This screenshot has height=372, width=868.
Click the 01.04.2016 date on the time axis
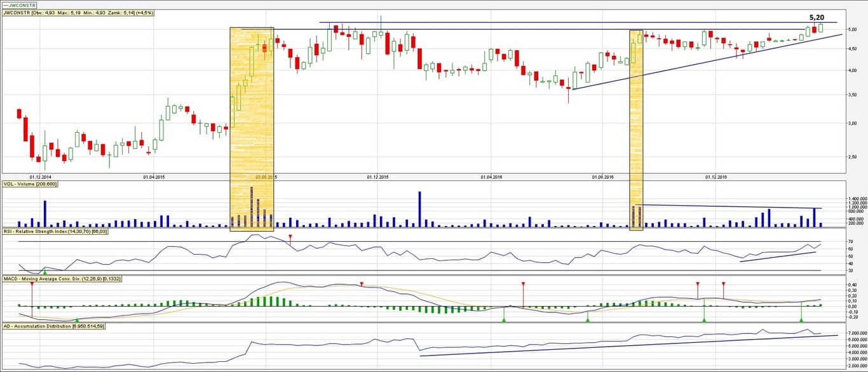[x=490, y=177]
